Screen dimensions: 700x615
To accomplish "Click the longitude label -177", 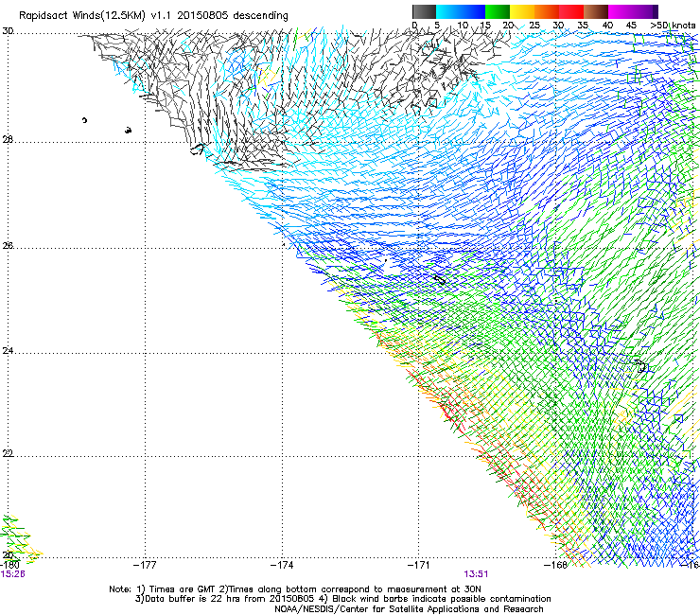I will coord(145,565).
